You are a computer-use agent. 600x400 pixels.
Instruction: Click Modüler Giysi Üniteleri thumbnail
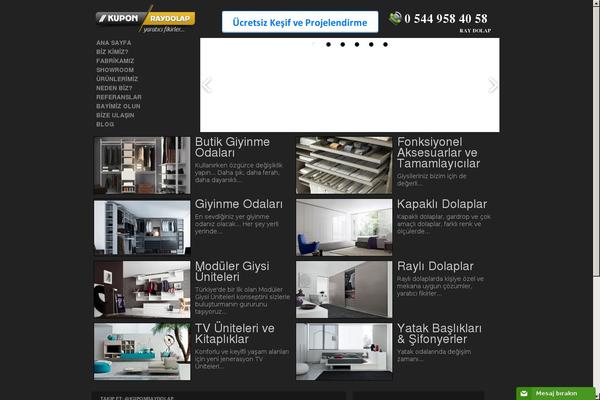[x=142, y=289]
